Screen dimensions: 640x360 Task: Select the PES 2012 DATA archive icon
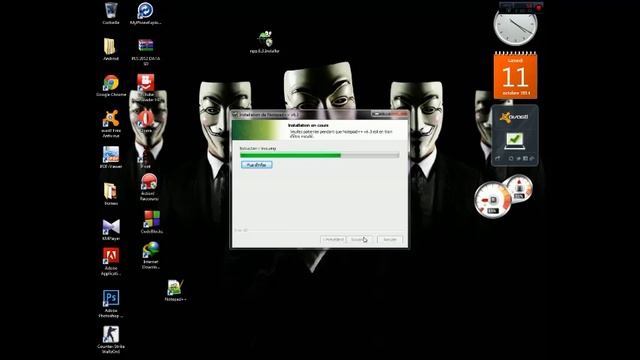coord(146,52)
